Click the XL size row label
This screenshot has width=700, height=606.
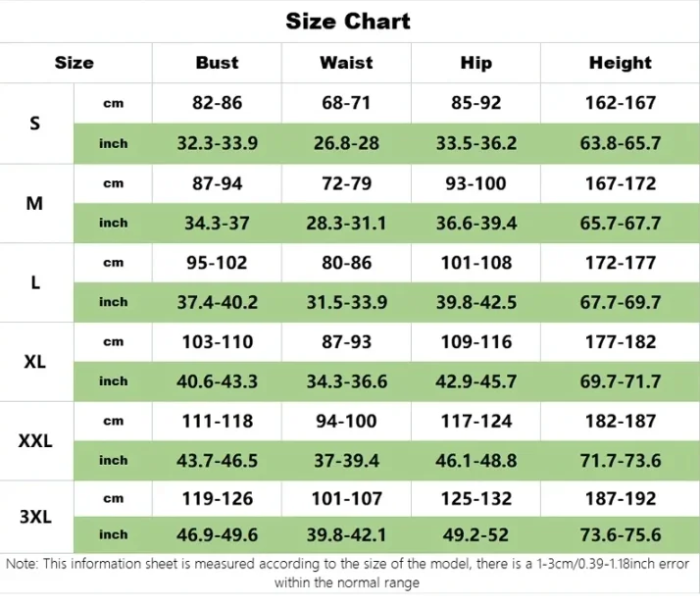35,361
